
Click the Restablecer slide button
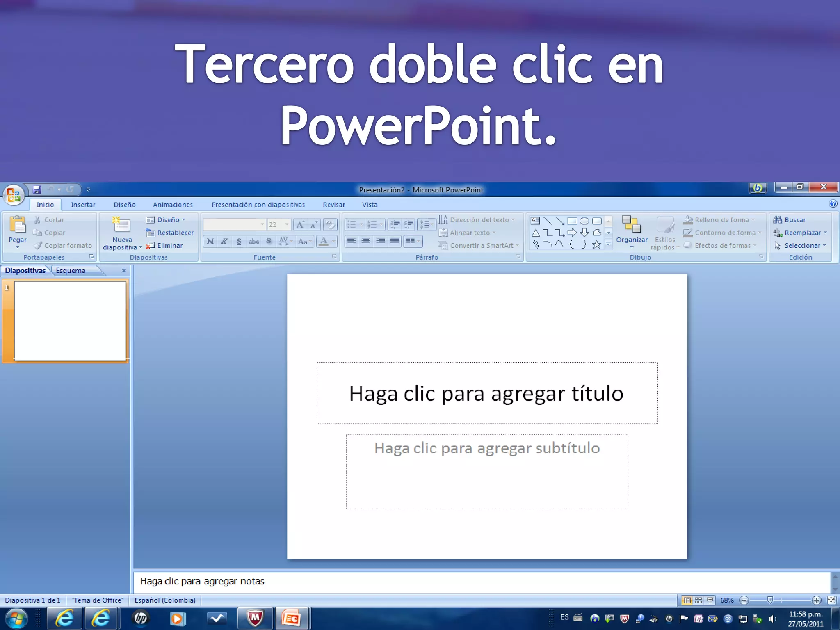169,233
